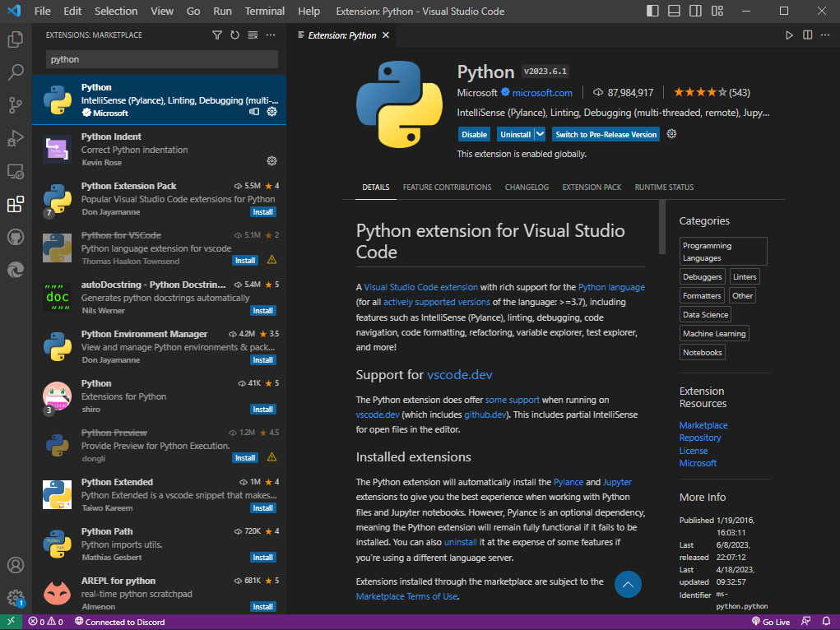Open the Remote Explorer view
The height and width of the screenshot is (630, 840).
(x=16, y=171)
